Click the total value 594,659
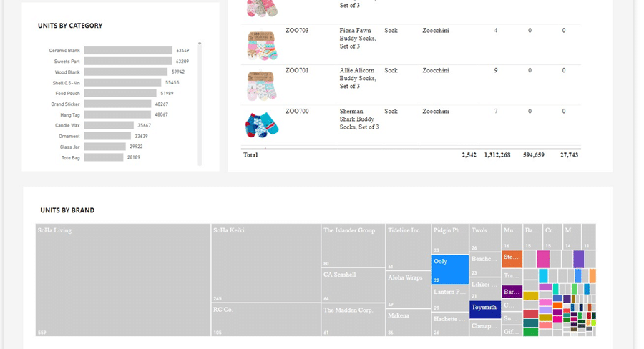This screenshot has height=349, width=644. click(534, 154)
